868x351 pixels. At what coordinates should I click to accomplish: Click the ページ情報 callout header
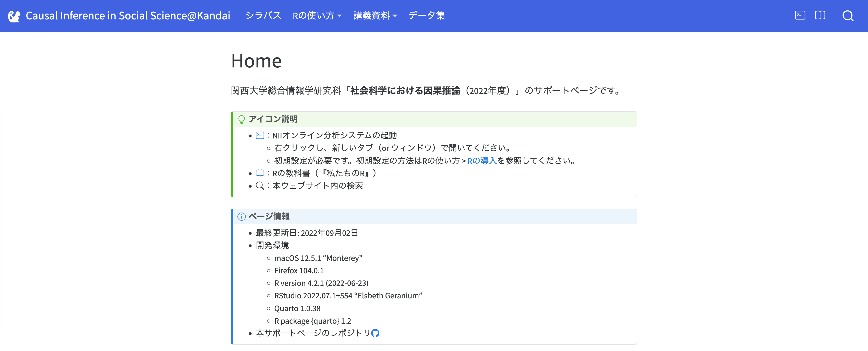269,216
